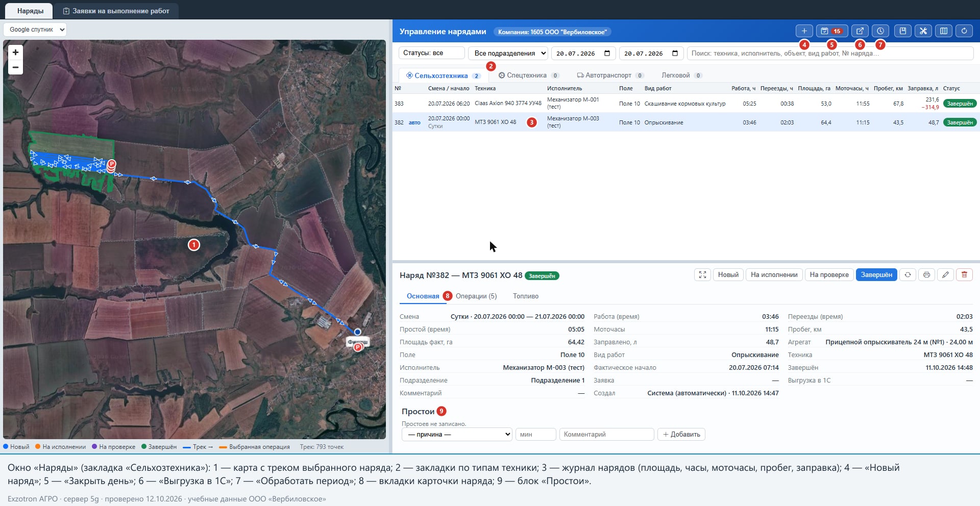Open the Топливо tab

[x=526, y=296]
